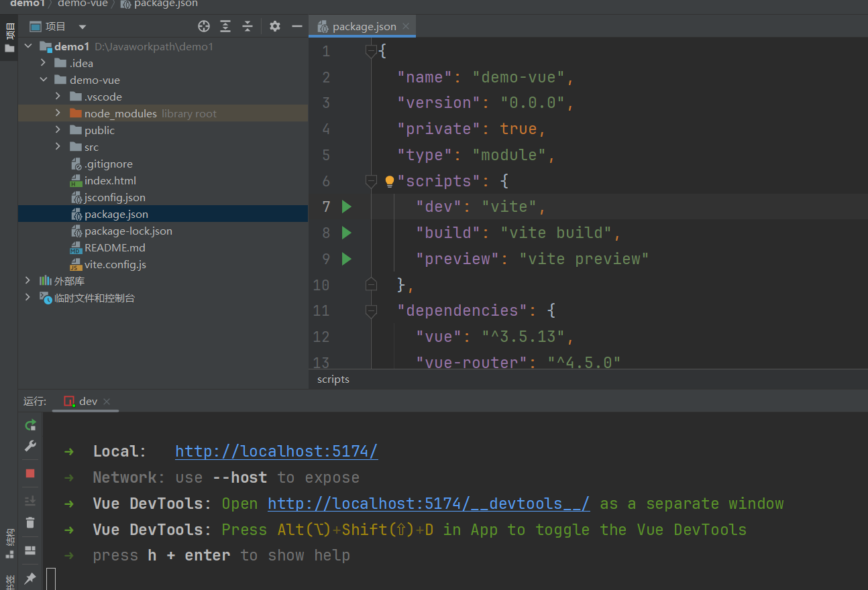Viewport: 868px width, 590px height.
Task: Open the http://localhost:5174/ link
Action: 276,451
